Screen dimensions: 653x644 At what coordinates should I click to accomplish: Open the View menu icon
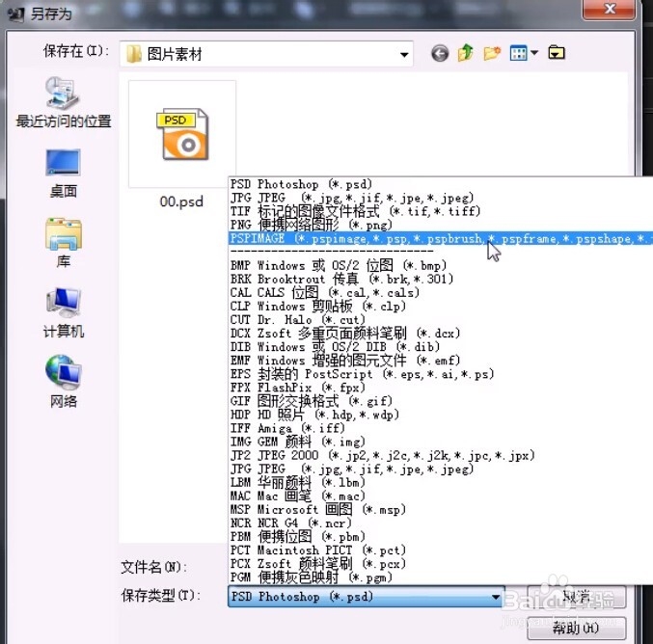[x=519, y=53]
